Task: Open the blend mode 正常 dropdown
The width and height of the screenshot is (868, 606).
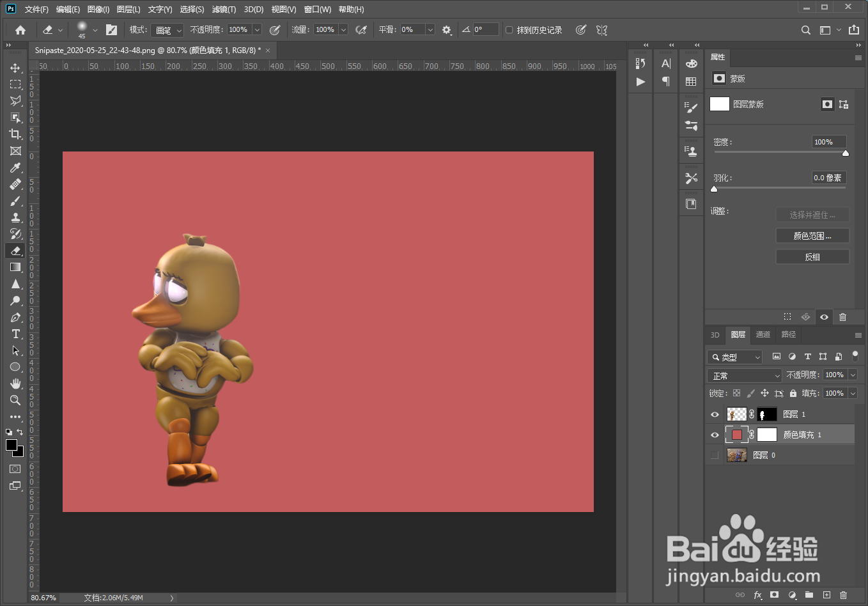Action: click(x=745, y=375)
